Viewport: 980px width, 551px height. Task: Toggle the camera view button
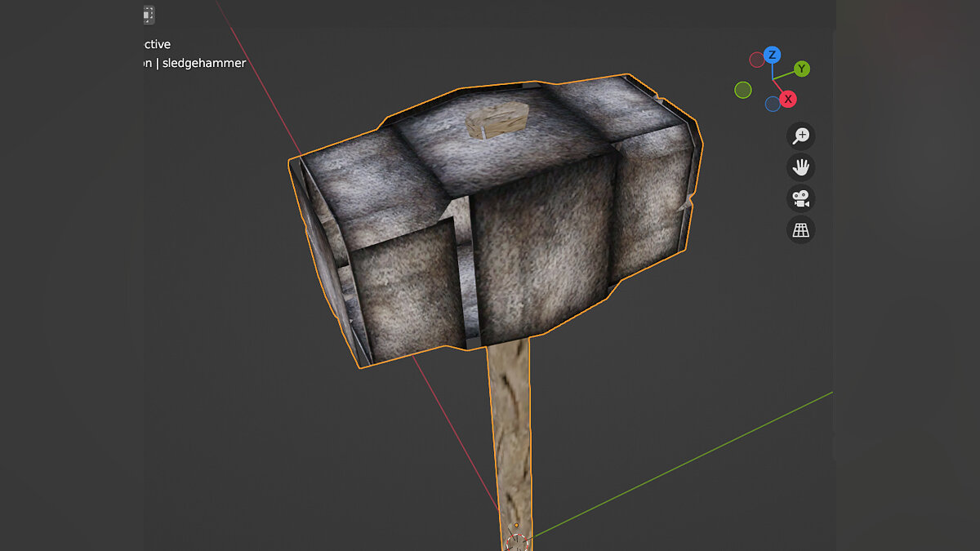(x=801, y=198)
